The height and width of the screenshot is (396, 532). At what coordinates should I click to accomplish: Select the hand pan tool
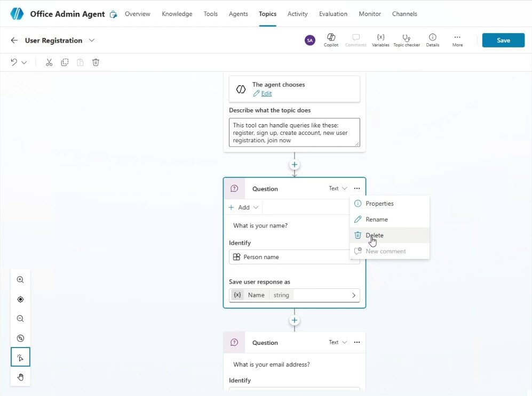[x=20, y=377]
